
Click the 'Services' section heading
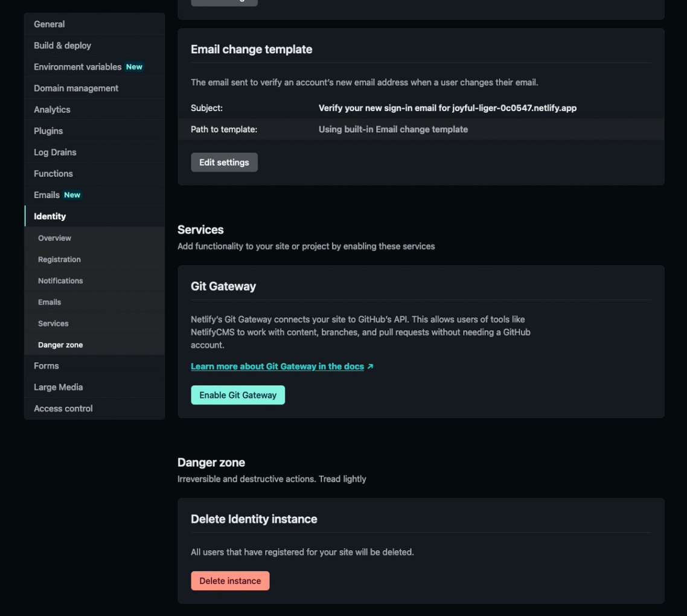[x=200, y=229]
